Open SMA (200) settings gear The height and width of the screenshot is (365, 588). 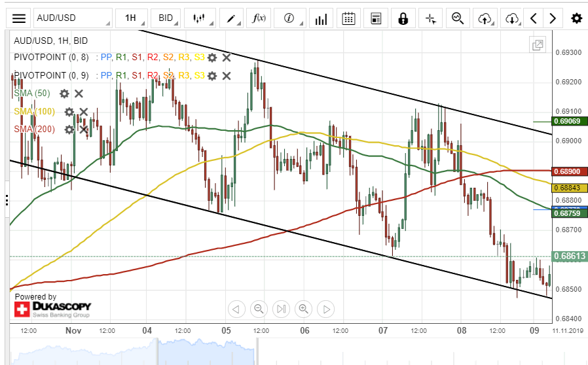pos(69,130)
